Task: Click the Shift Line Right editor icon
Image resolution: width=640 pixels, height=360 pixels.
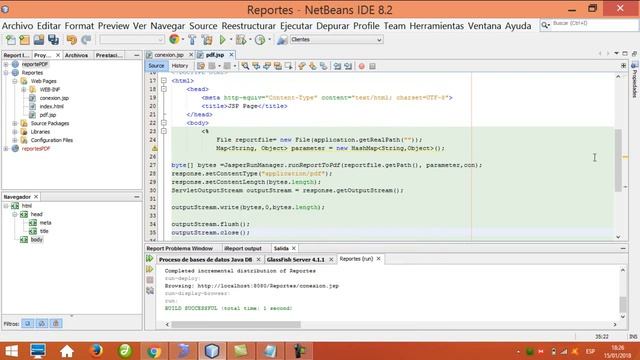Action: [348, 66]
